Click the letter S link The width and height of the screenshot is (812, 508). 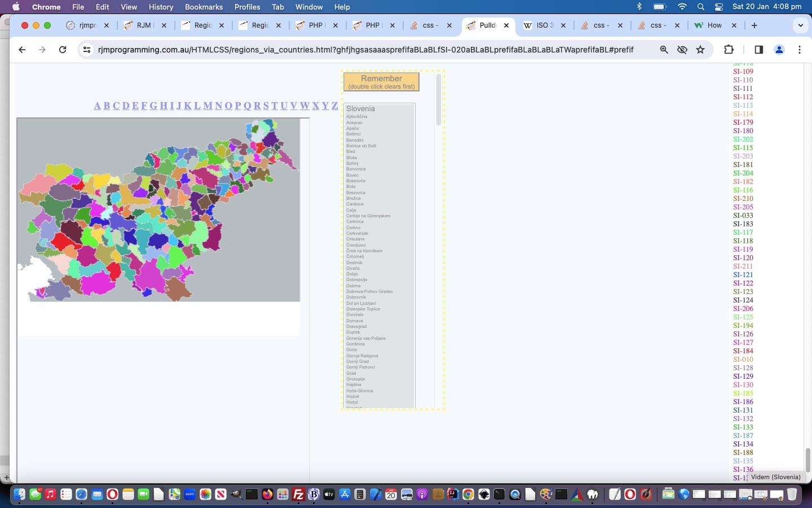click(x=266, y=106)
